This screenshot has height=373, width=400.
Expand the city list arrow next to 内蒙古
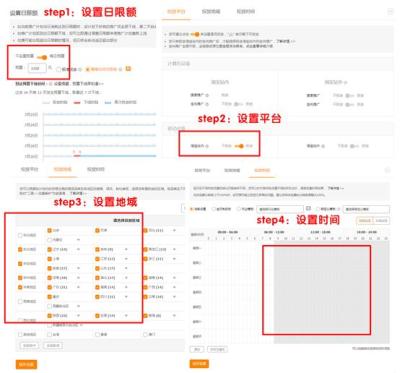78,240
